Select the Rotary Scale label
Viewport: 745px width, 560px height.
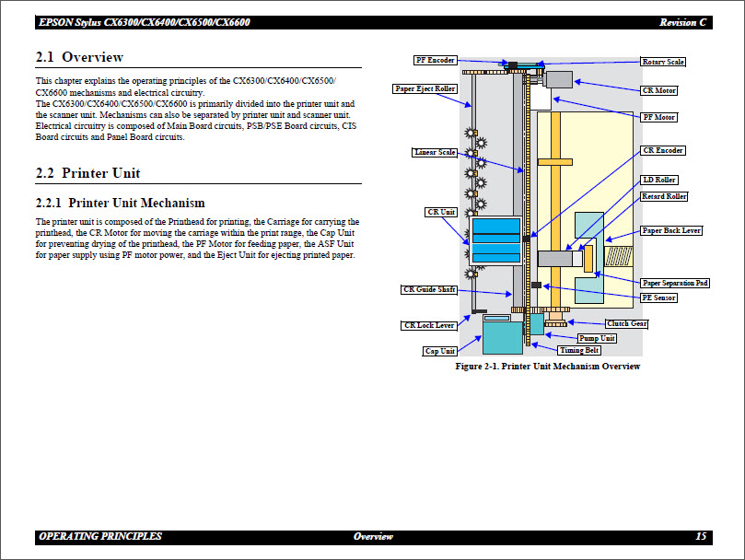(x=663, y=62)
